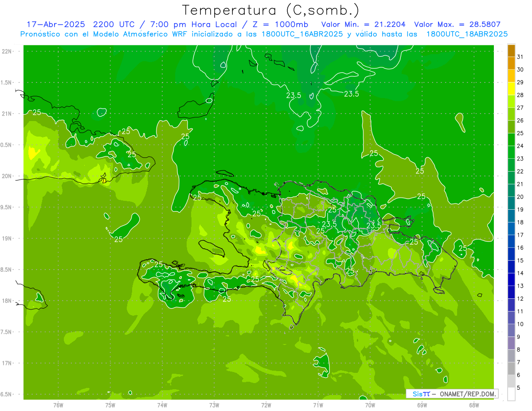Click the '75W' longitude label

110,405
